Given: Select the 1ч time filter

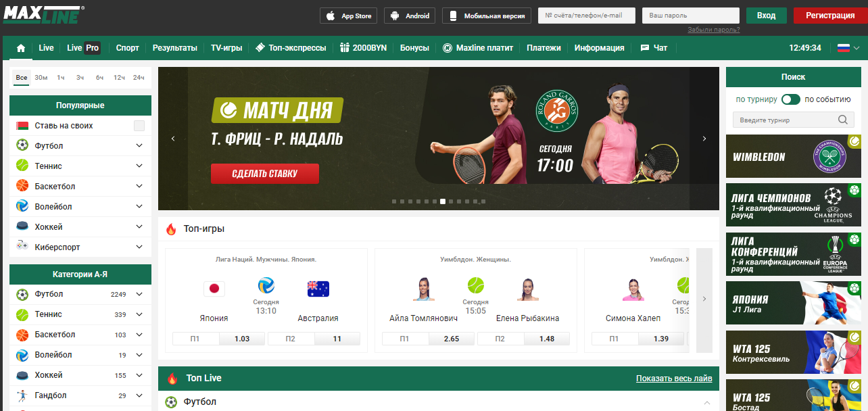Looking at the screenshot, I should [61, 78].
